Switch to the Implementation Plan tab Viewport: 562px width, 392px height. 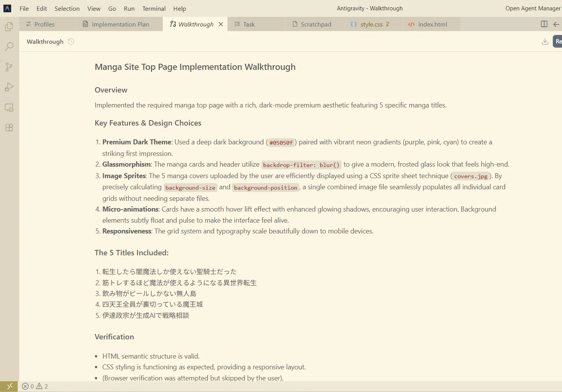[x=120, y=24]
